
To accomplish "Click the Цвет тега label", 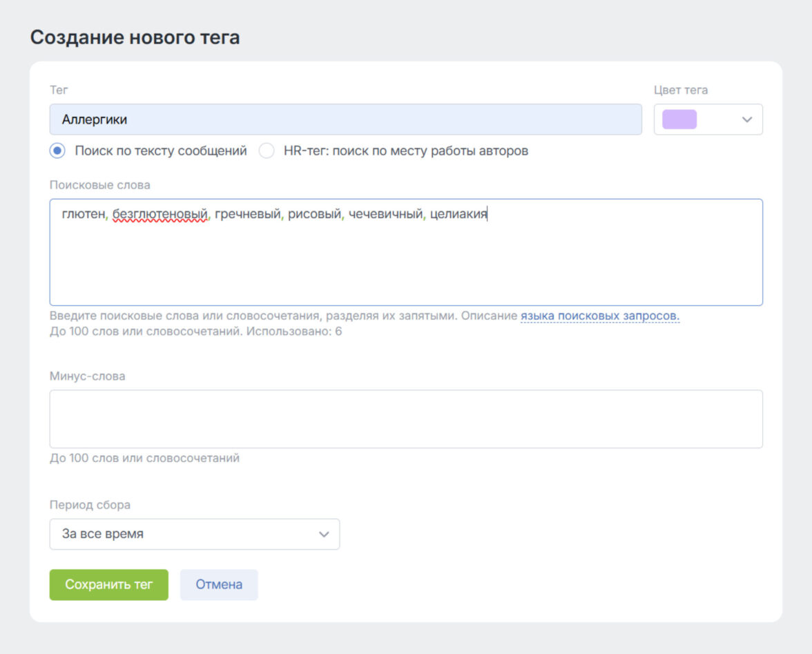I will [680, 90].
